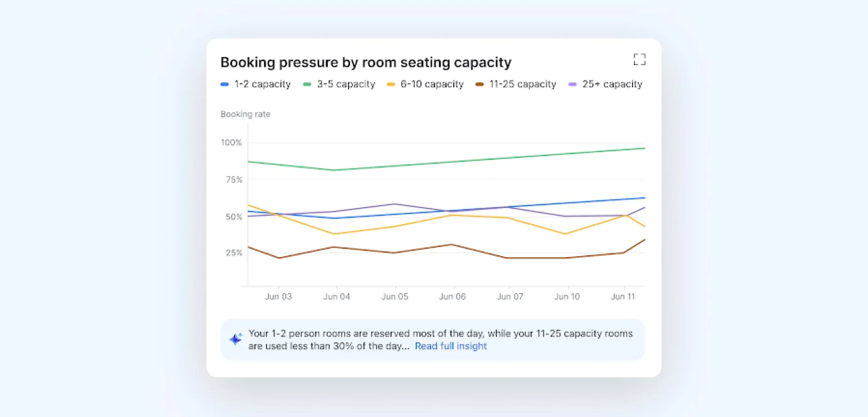Viewport: 868px width, 417px height.
Task: Click the yellow 6-10 capacity swatch
Action: (390, 85)
